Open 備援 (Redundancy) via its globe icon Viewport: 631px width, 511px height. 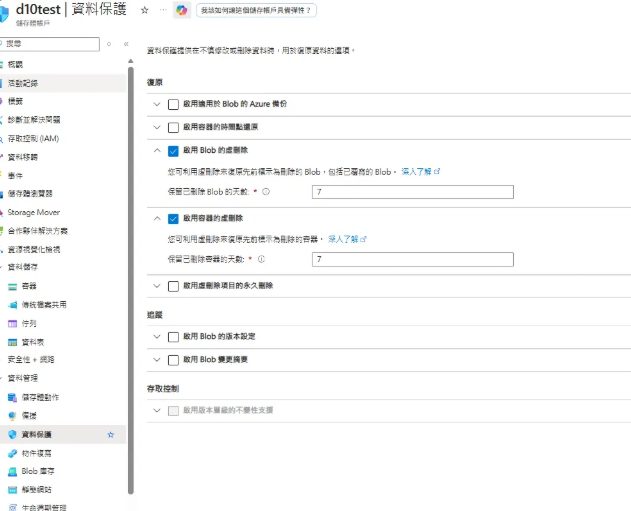12,416
